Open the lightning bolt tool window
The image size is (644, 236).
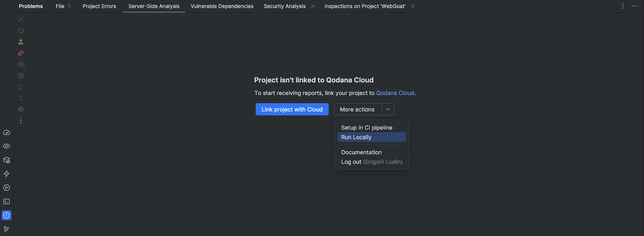tap(6, 174)
